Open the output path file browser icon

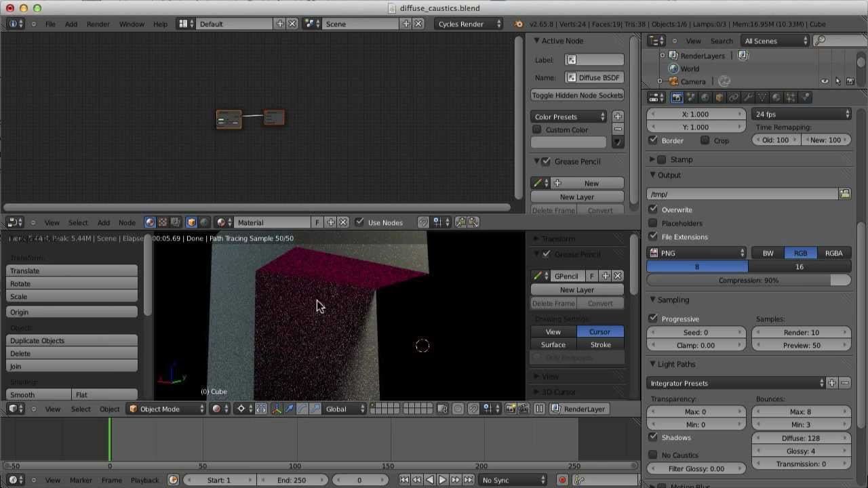pos(845,195)
